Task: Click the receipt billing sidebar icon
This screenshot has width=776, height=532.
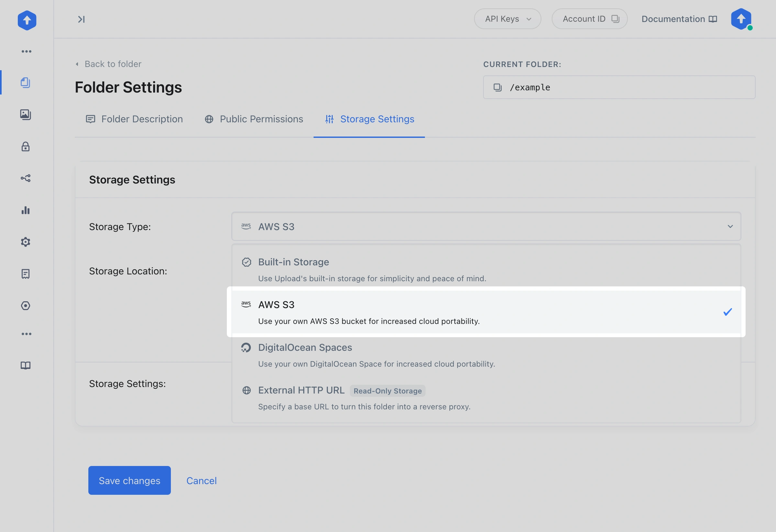Action: coord(25,274)
